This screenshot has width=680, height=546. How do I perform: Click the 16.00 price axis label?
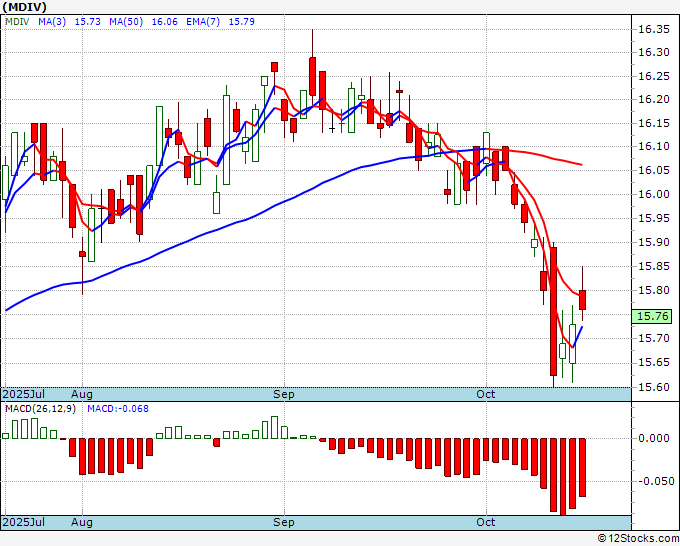654,194
